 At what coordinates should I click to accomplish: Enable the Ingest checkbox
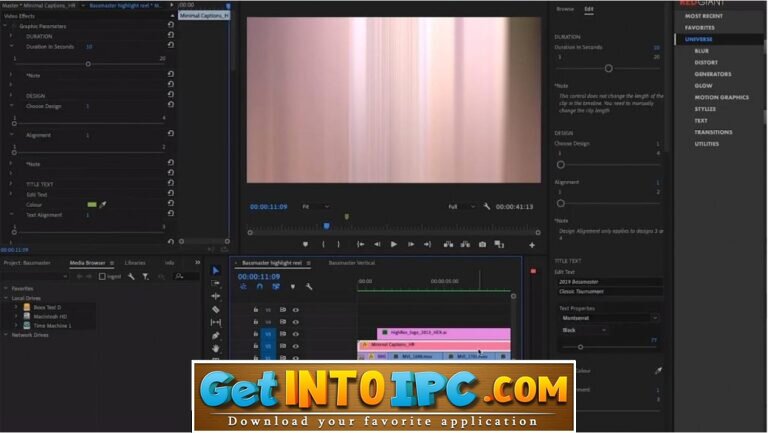[x=102, y=277]
